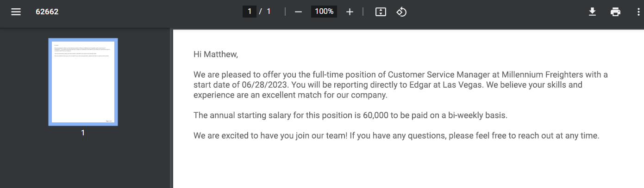The width and height of the screenshot is (644, 188).
Task: Print the document via printer icon
Action: coord(615,12)
